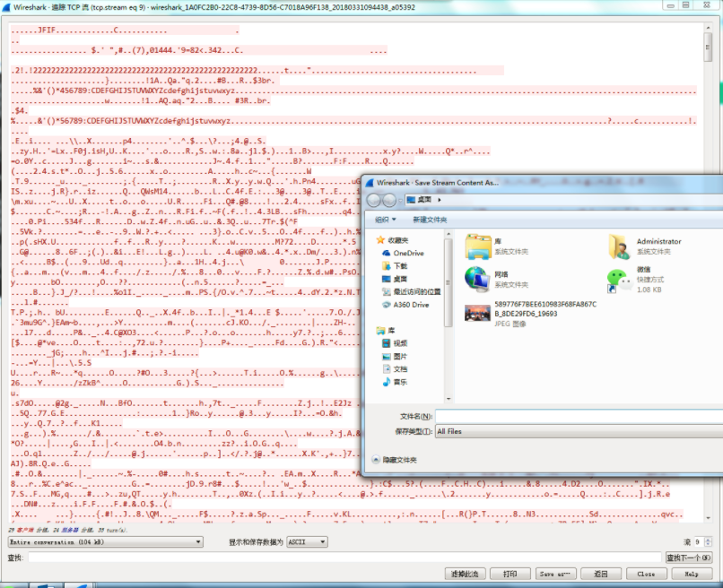Click the 查找 search input field
The width and height of the screenshot is (723, 588).
coord(344,558)
